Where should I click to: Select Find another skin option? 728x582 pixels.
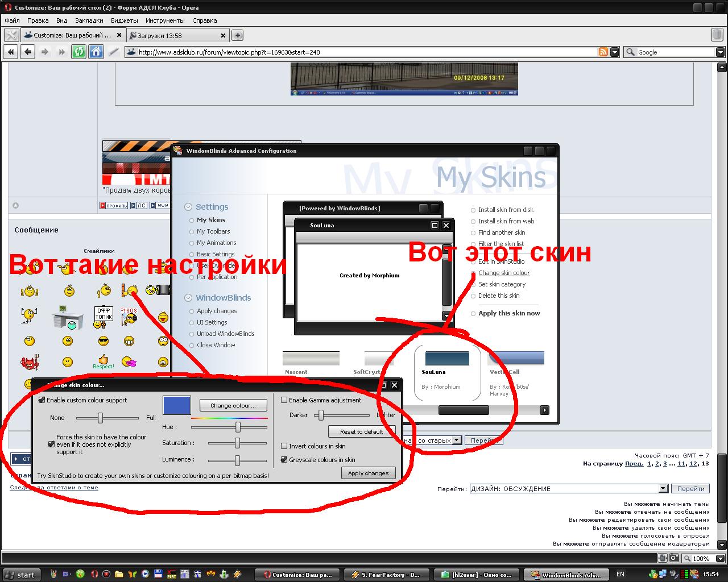tap(502, 232)
